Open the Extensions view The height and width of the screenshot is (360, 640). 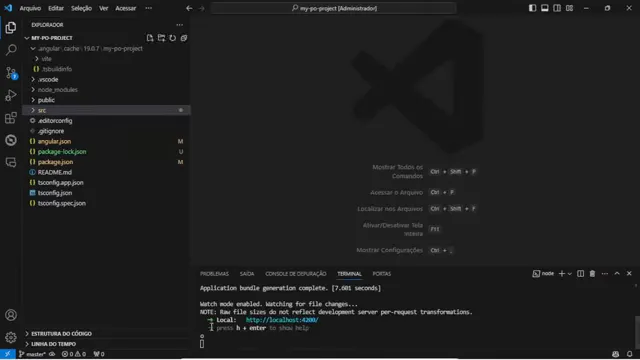(11, 118)
